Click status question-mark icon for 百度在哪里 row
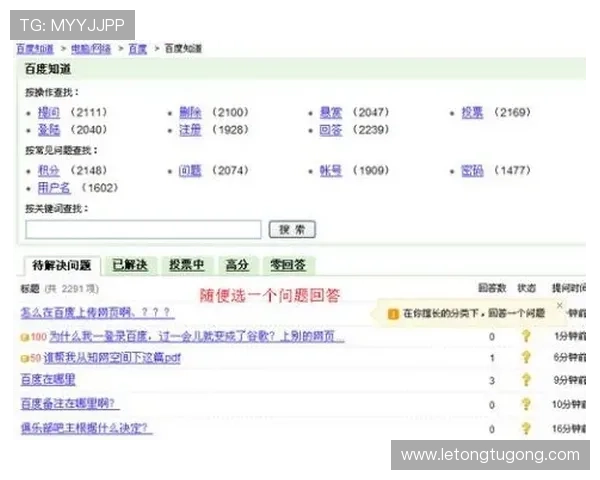This screenshot has width=600, height=480. point(527,380)
